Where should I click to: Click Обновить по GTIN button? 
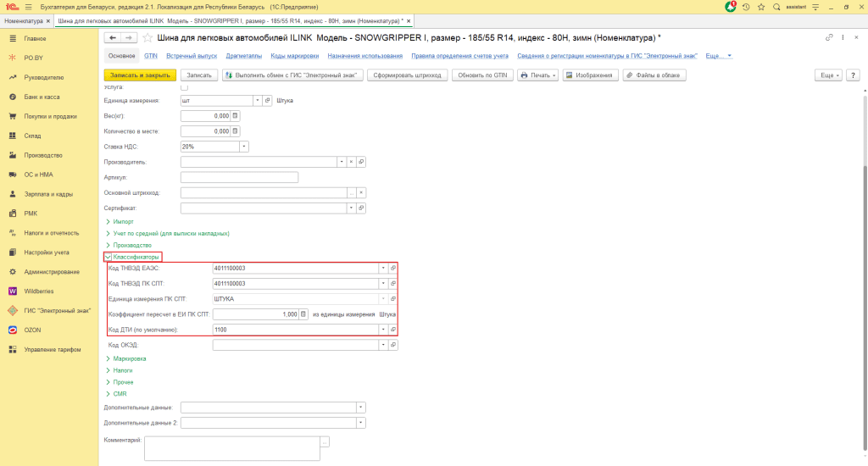tap(482, 75)
